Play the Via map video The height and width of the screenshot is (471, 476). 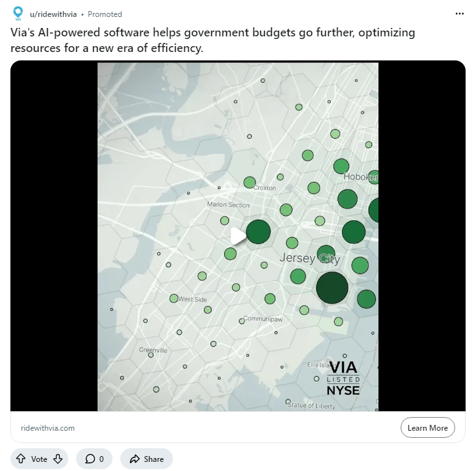[238, 236]
